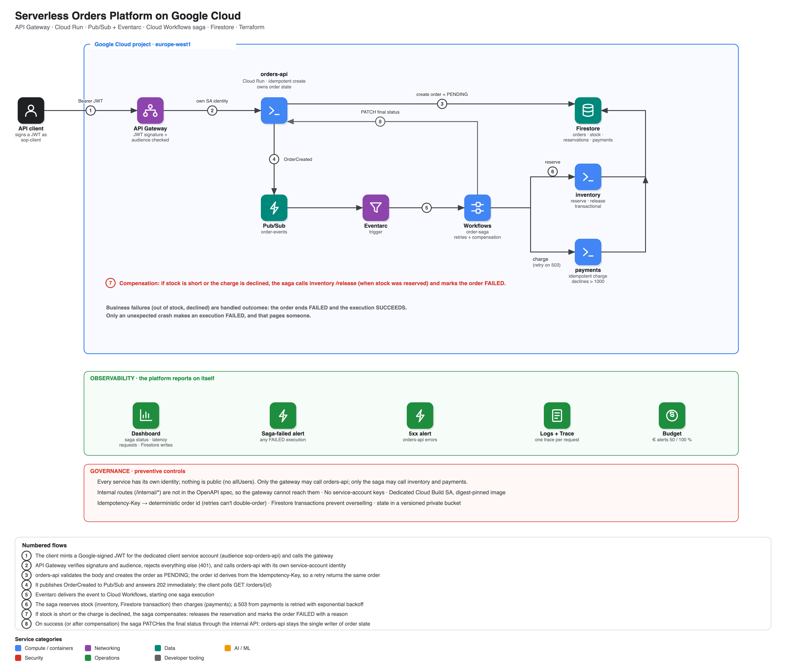The image size is (787, 672).
Task: Click step 2 circle under own SA identity
Action: [x=212, y=111]
